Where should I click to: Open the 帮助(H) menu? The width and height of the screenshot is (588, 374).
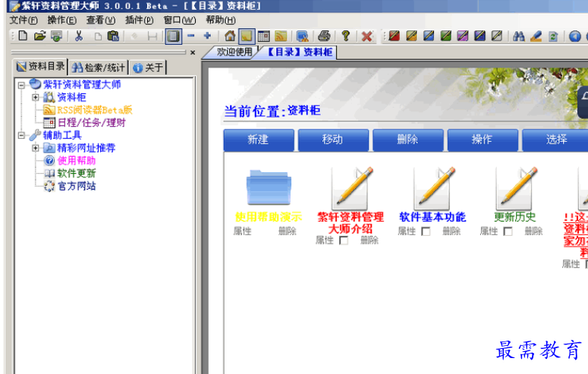[x=221, y=20]
